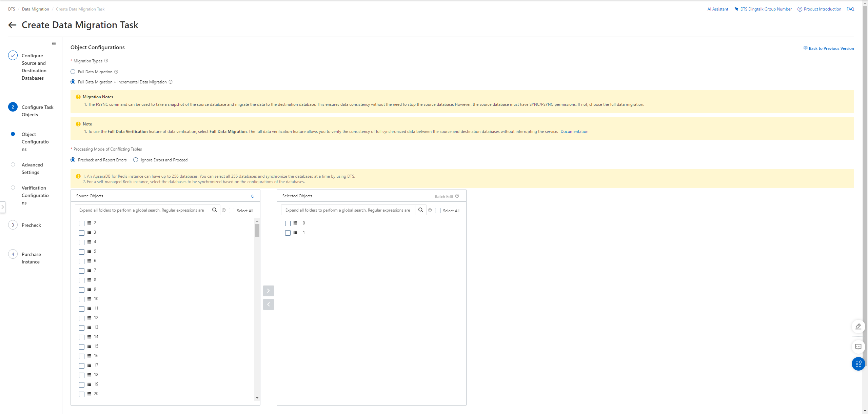Screen dimensions: 868x414
Task: Go to Data Migration breadcrumb
Action: (x=35, y=9)
